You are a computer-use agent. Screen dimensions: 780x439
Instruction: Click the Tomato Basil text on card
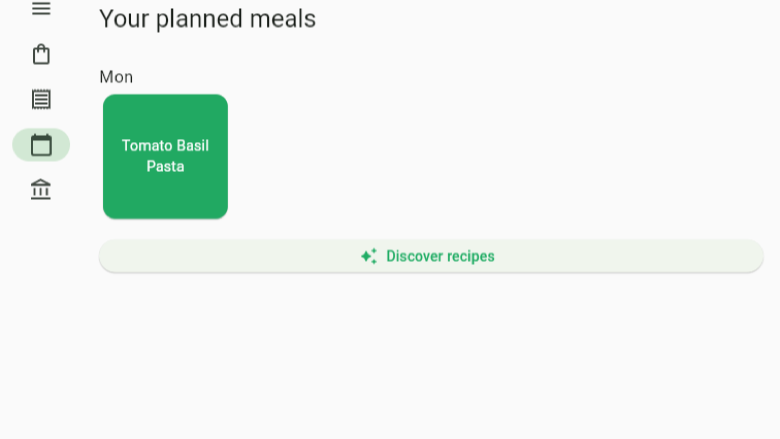click(165, 146)
